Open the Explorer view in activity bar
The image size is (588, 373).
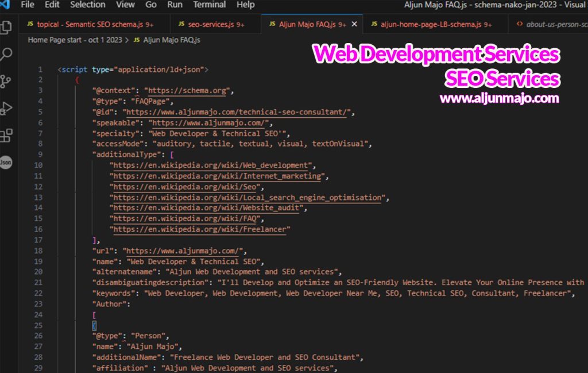pyautogui.click(x=6, y=27)
